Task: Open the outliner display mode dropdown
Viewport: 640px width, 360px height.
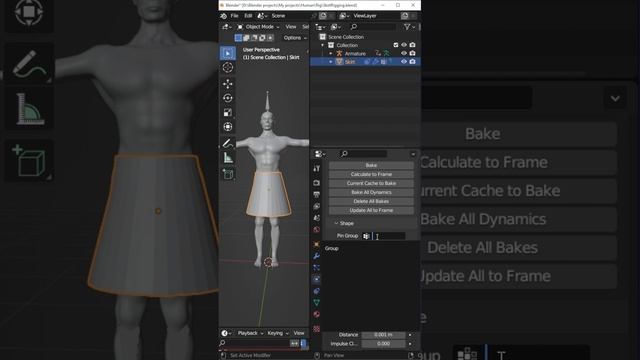Action: coord(336,27)
